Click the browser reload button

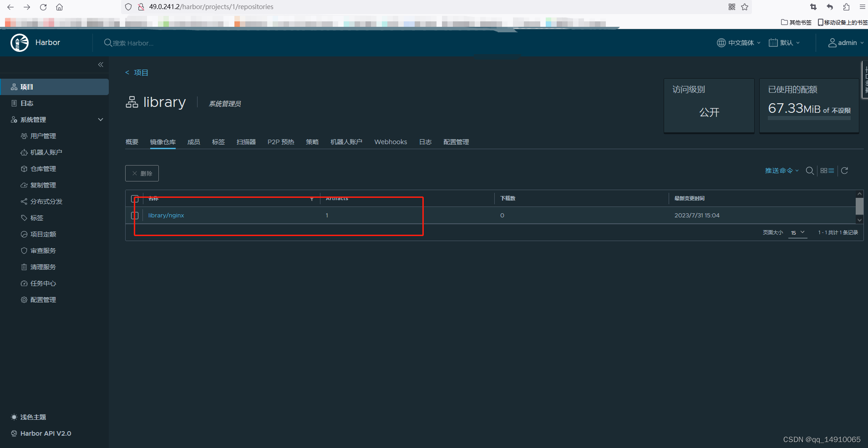click(43, 7)
